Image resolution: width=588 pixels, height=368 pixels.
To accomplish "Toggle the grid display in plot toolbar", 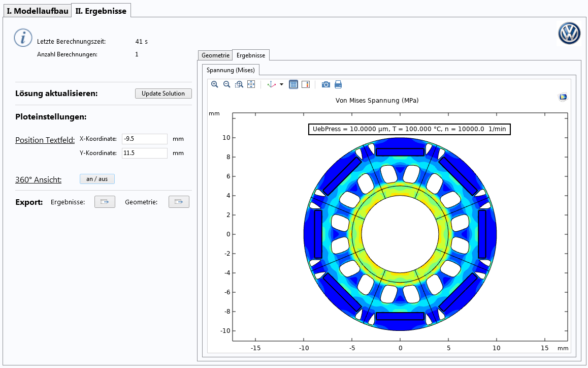I will (293, 84).
